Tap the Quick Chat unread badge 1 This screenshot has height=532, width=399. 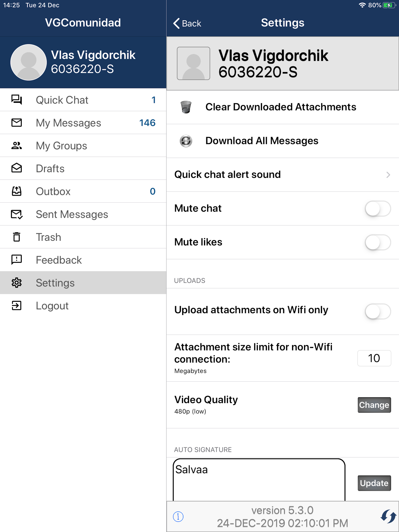(154, 100)
